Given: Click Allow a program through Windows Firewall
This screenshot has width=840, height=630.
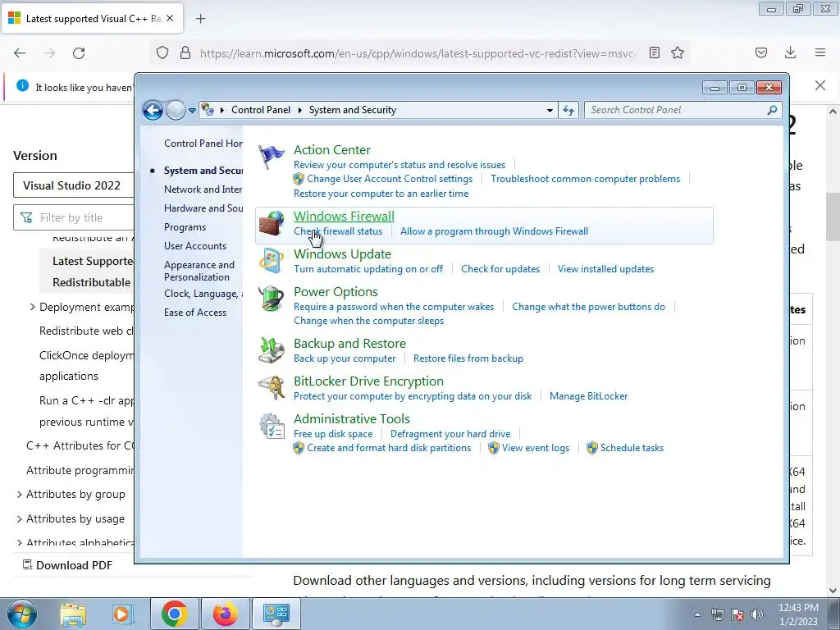Looking at the screenshot, I should tap(494, 231).
